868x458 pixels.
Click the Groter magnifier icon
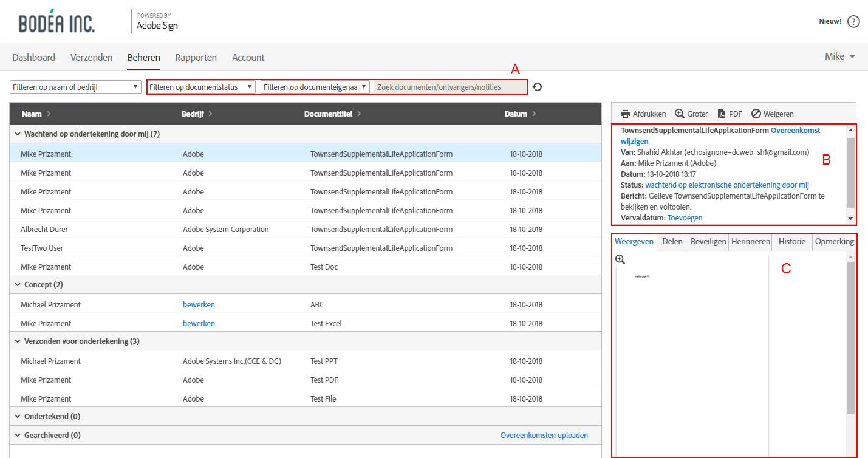click(680, 114)
